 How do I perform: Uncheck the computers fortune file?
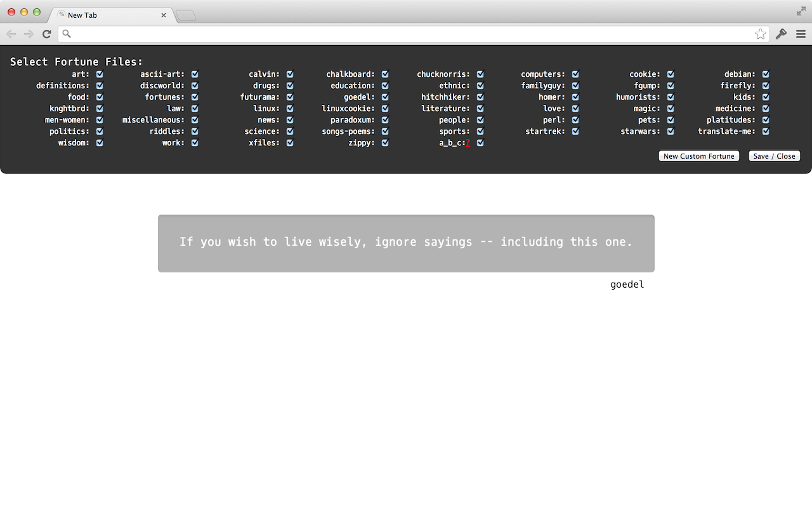[575, 74]
